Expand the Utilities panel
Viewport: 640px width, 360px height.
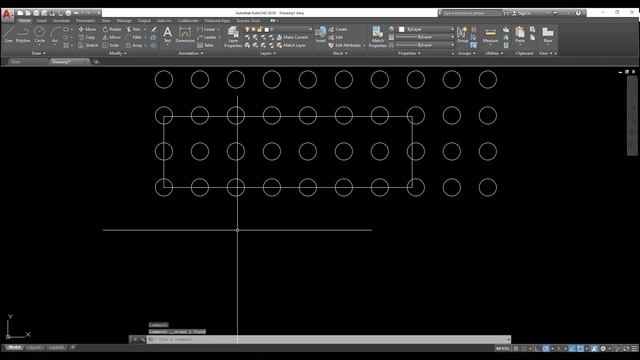coord(494,53)
